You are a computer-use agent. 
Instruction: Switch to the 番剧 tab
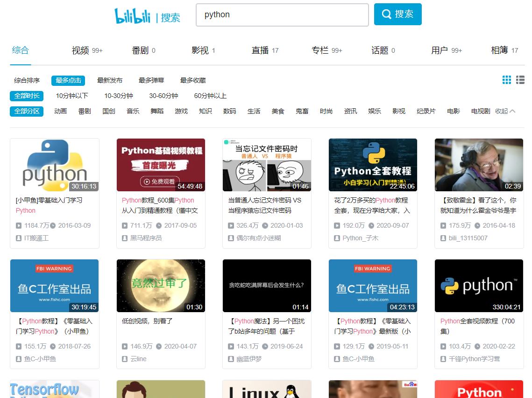(x=143, y=50)
